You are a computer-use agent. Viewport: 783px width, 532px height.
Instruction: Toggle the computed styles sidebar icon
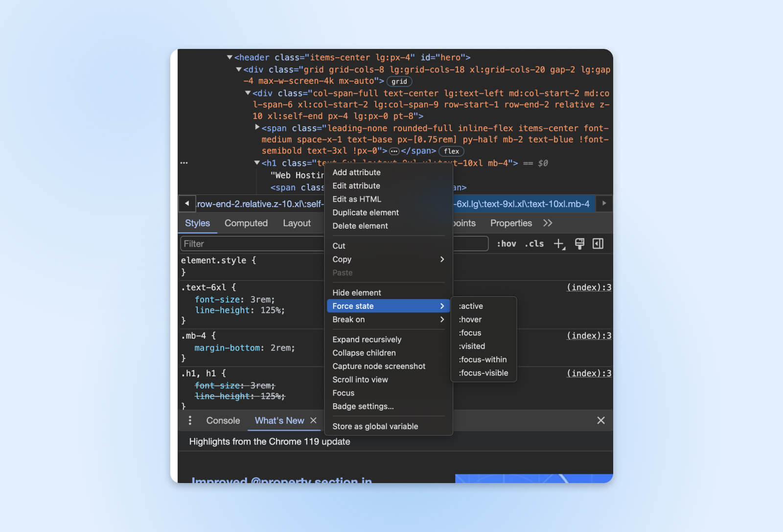(598, 244)
